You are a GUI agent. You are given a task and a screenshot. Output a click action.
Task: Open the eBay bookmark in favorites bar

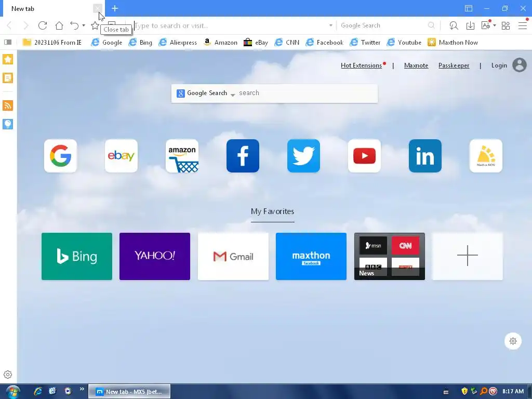pos(256,43)
